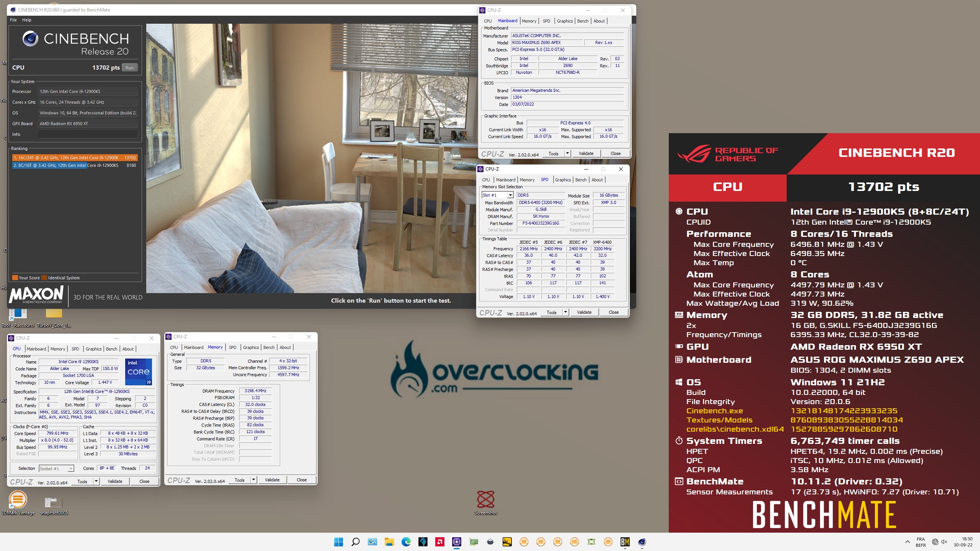
Task: Launch Microsoft Edge from the taskbar
Action: [406, 542]
